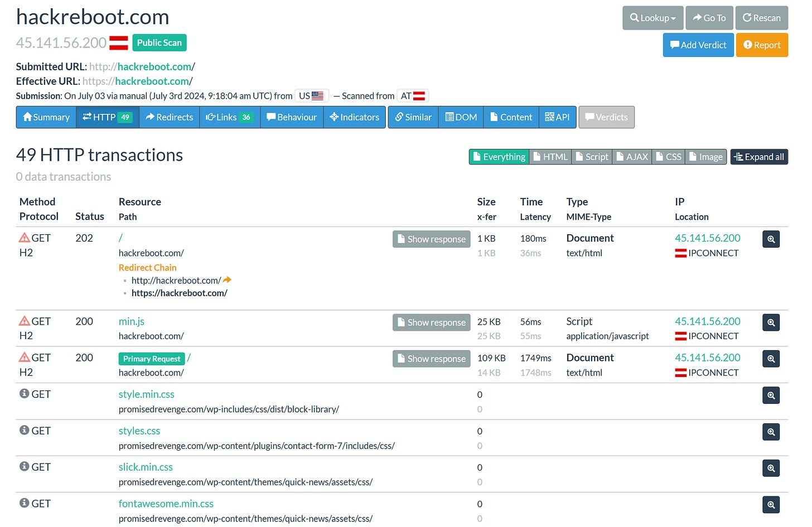Switch to the Redirects tab
Image resolution: width=812 pixels, height=527 pixels.
pyautogui.click(x=170, y=117)
